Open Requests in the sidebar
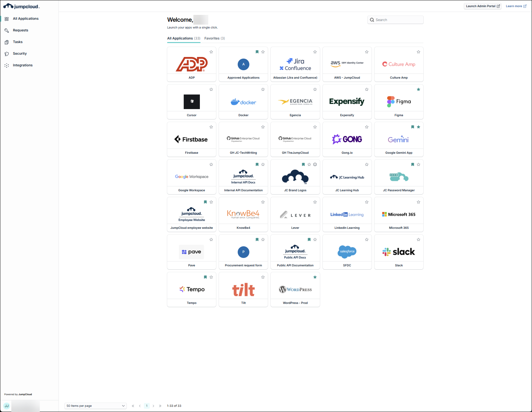 [20, 30]
